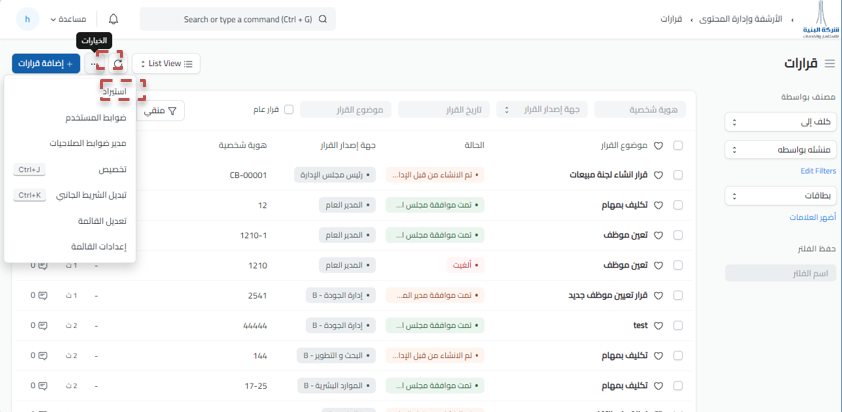Click the رئيس مجلس الإدارة badge
This screenshot has width=842, height=412.
pyautogui.click(x=335, y=175)
